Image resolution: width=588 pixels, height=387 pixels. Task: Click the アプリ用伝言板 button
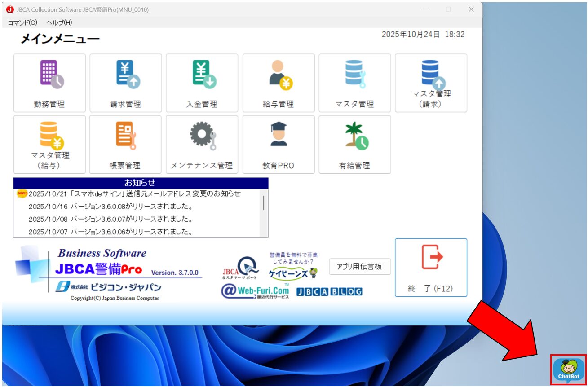tap(359, 266)
